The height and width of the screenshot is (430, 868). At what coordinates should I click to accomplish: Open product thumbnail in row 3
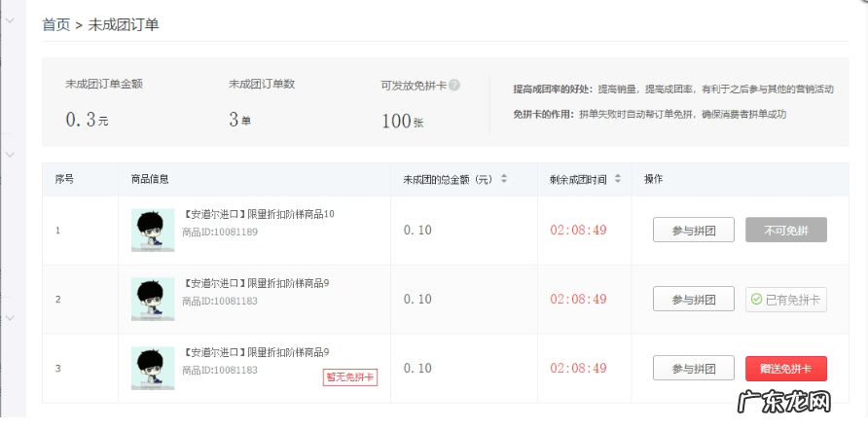pyautogui.click(x=153, y=369)
